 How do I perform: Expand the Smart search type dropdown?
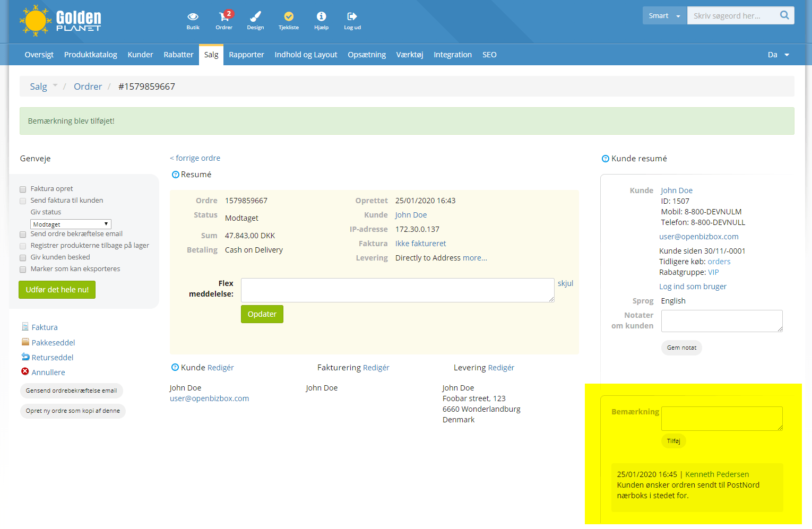tap(664, 15)
